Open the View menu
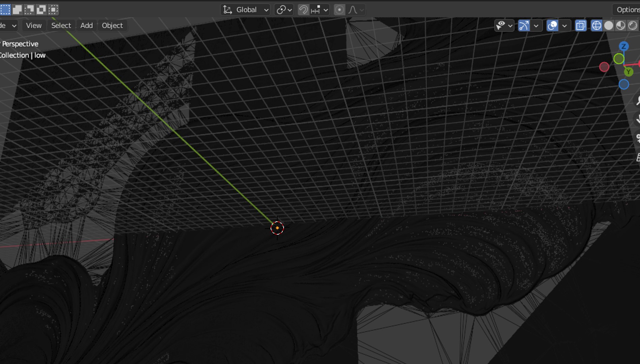The height and width of the screenshot is (364, 640). click(34, 25)
